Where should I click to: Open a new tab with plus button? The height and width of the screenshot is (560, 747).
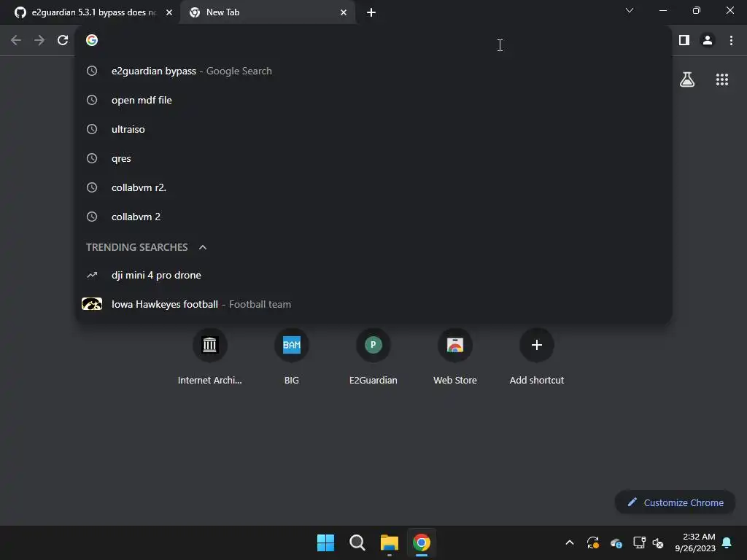[x=371, y=12]
